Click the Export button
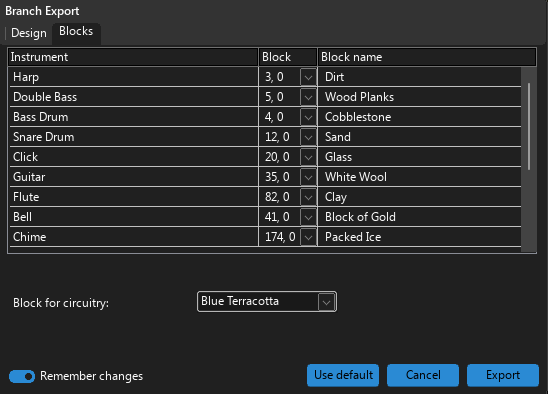Image resolution: width=548 pixels, height=394 pixels. click(x=503, y=375)
